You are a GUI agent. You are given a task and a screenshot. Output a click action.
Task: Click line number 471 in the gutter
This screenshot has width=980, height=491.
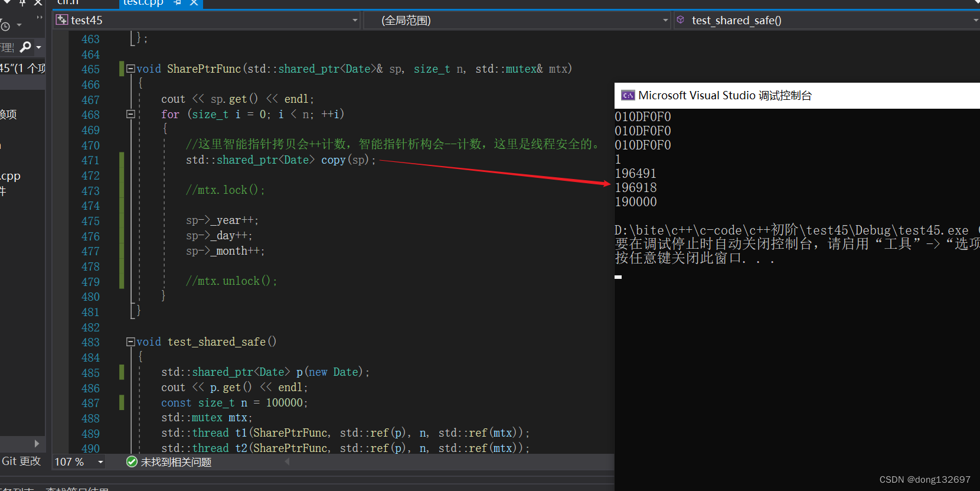pyautogui.click(x=90, y=160)
